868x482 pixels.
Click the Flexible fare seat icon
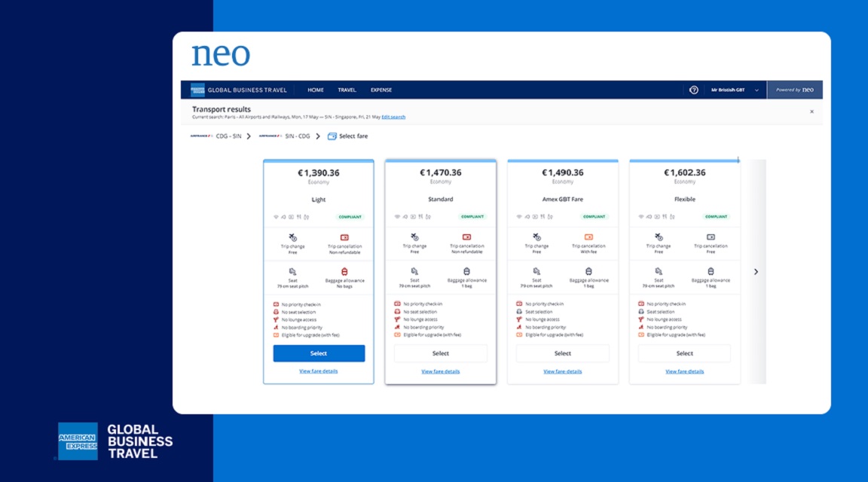coord(659,271)
